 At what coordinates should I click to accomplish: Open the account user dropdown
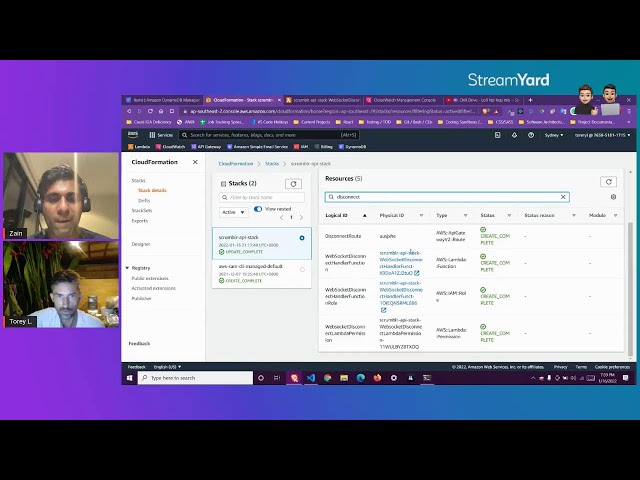point(602,135)
